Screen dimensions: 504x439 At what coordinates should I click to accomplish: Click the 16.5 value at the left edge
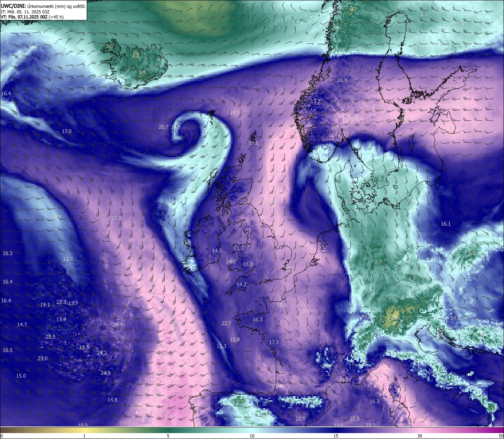tap(7, 350)
